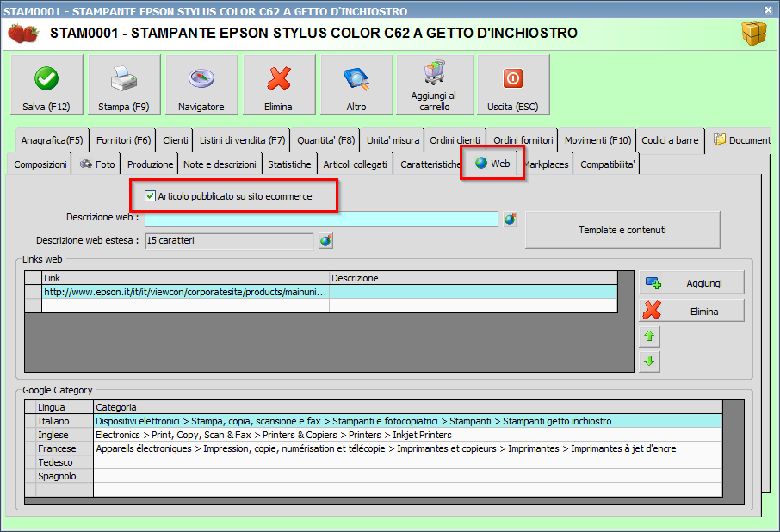Select the Francese Appareils électroniques category cell

point(408,449)
